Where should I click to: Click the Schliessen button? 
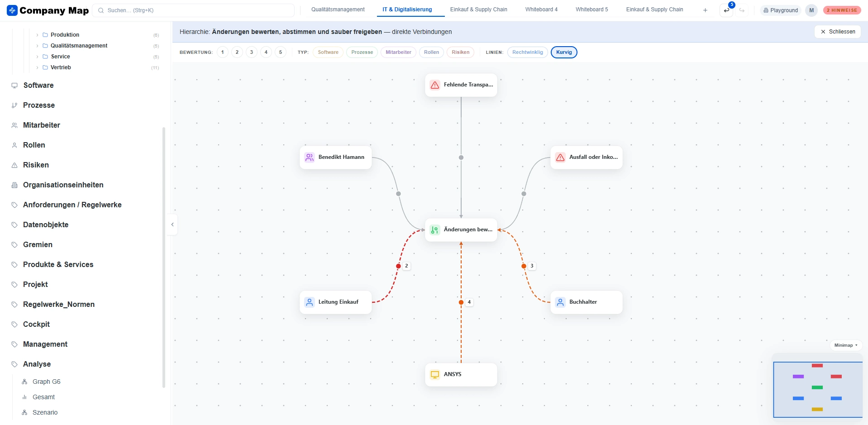(x=838, y=32)
